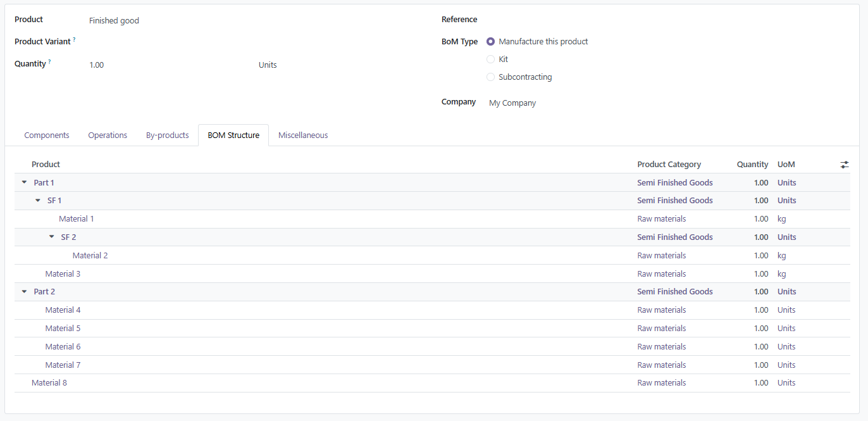
Task: Select the Kit BoM type
Action: click(490, 60)
